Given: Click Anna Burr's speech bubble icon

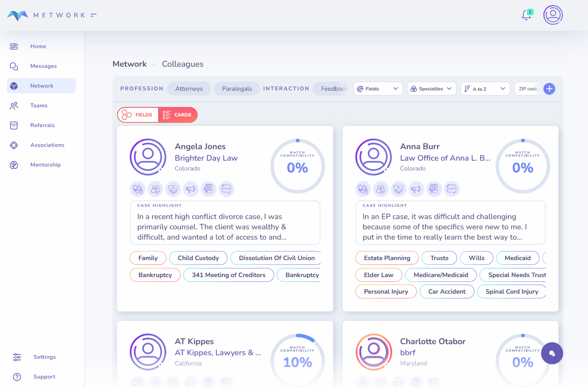Looking at the screenshot, I should 452,189.
